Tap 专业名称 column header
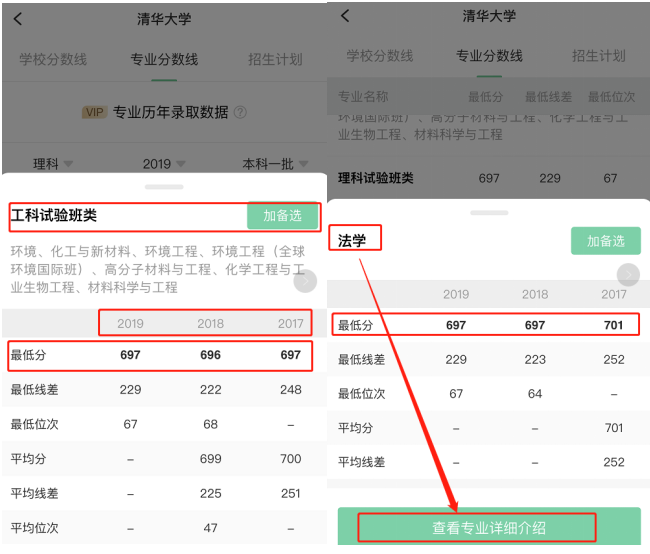The image size is (650, 554). click(363, 96)
